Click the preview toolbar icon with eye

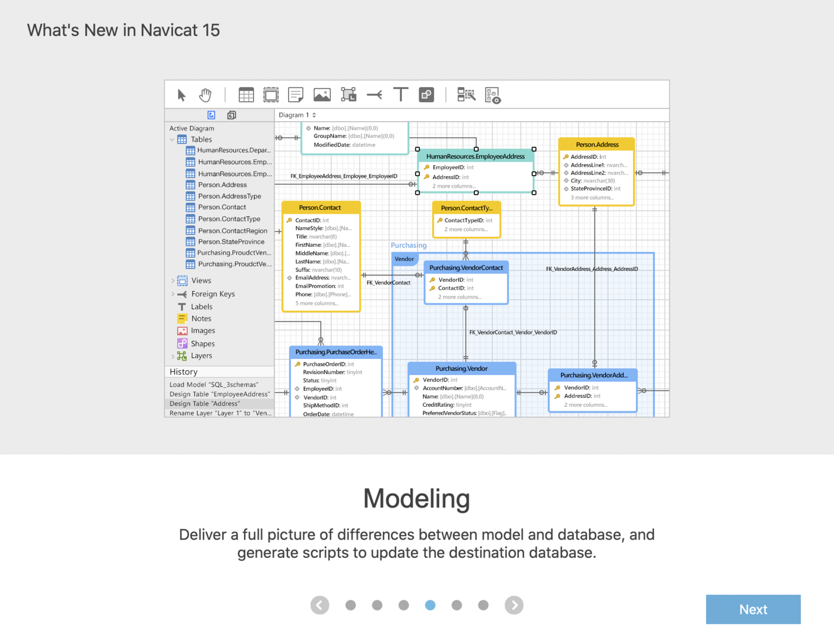click(493, 96)
